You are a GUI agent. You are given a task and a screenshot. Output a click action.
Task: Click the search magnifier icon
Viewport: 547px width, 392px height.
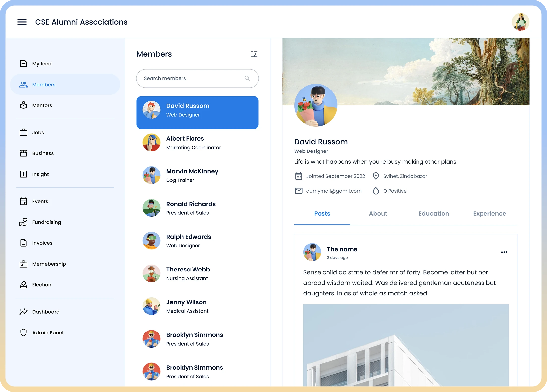click(247, 78)
